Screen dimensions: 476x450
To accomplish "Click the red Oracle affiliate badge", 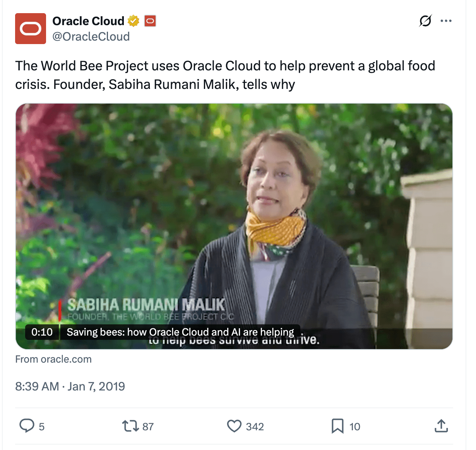I will pos(150,21).
